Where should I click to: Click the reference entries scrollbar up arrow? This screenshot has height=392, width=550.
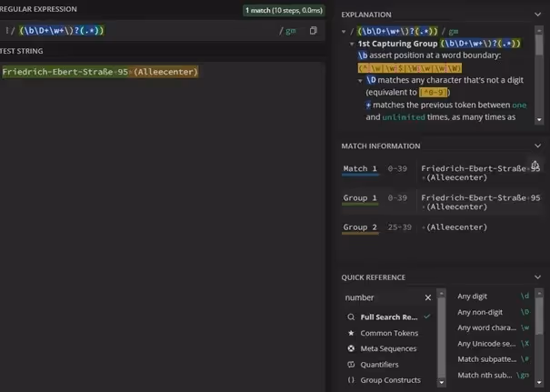click(539, 293)
